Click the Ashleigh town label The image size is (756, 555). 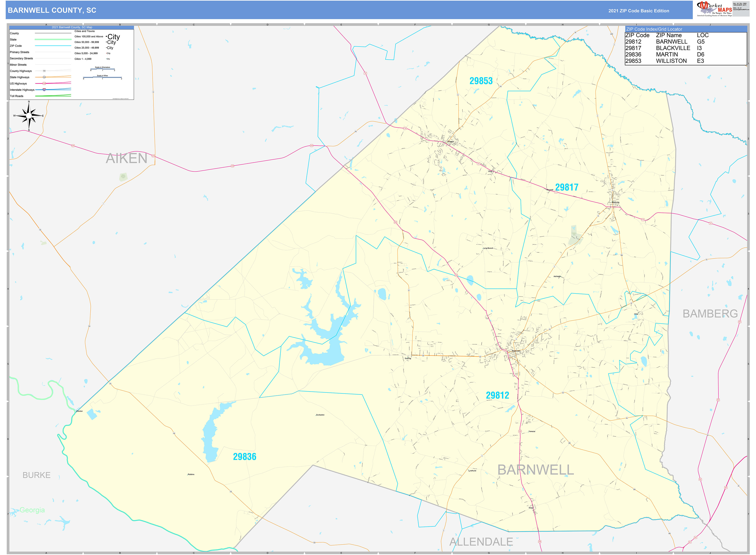(557, 276)
